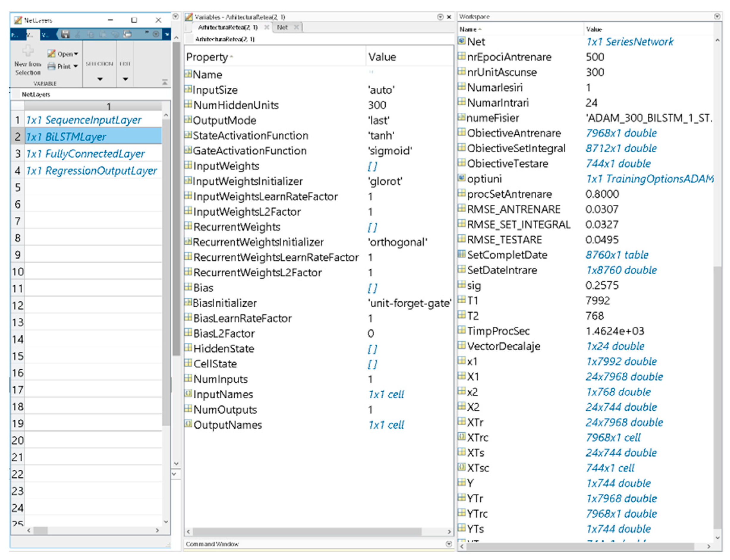Open Command Window panel actions icon

(x=449, y=544)
